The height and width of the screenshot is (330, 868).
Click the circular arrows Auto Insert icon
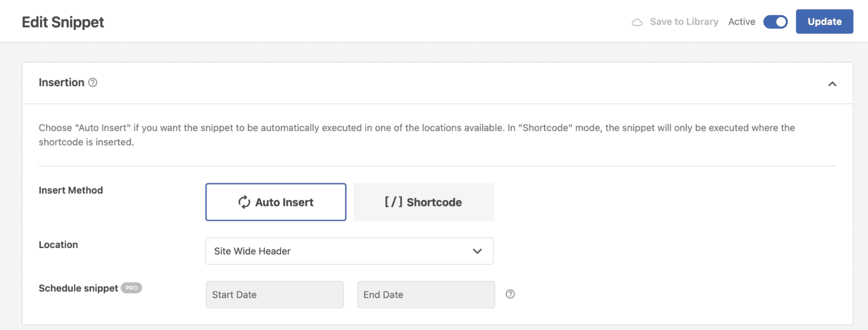pos(244,202)
